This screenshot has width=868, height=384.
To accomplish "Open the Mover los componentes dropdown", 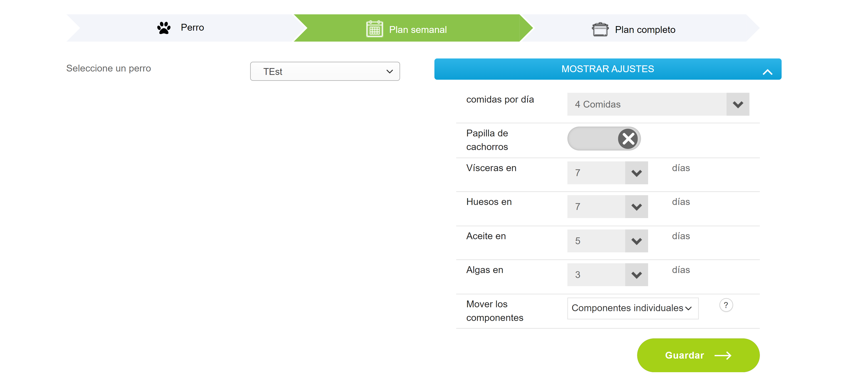I will coord(632,308).
